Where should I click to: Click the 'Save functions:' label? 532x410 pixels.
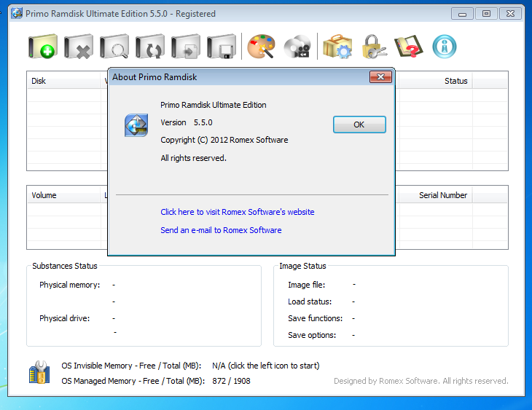pos(316,318)
